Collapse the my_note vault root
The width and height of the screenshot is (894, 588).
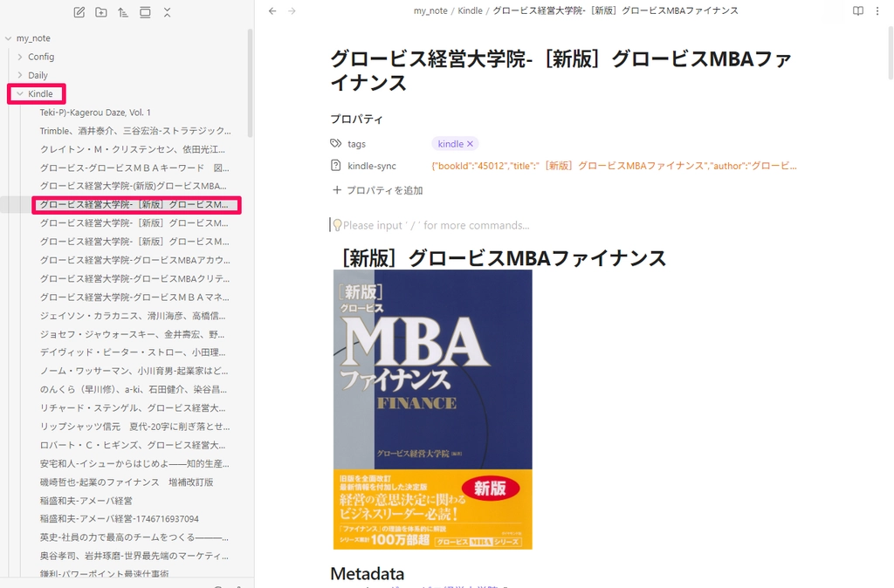point(8,38)
